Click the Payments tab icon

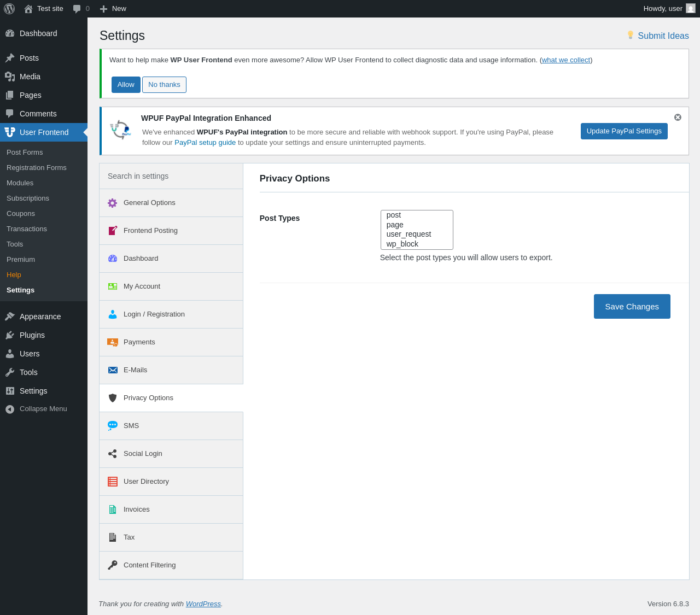pyautogui.click(x=113, y=342)
